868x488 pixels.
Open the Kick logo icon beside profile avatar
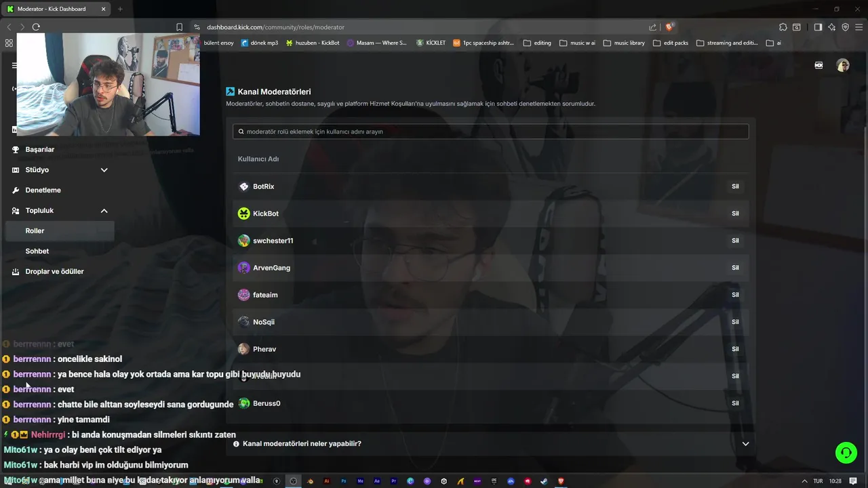tap(818, 65)
